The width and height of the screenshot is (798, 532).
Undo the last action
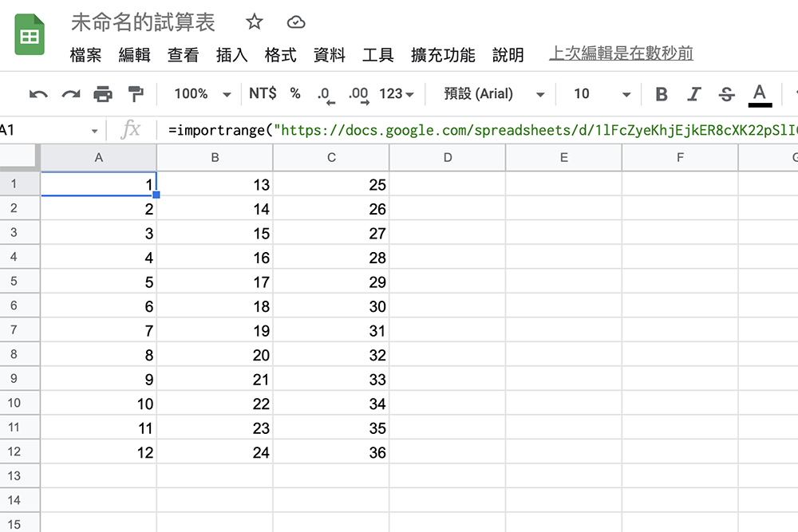click(x=38, y=93)
